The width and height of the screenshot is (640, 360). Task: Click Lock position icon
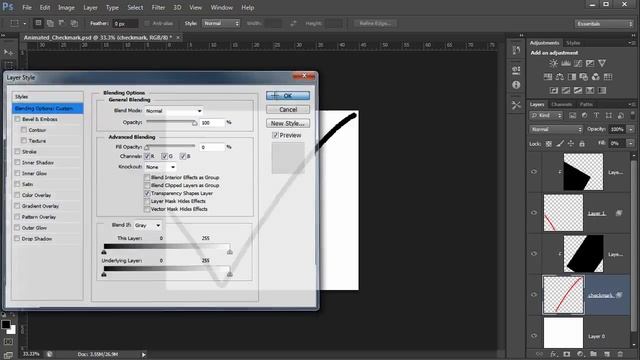point(571,144)
